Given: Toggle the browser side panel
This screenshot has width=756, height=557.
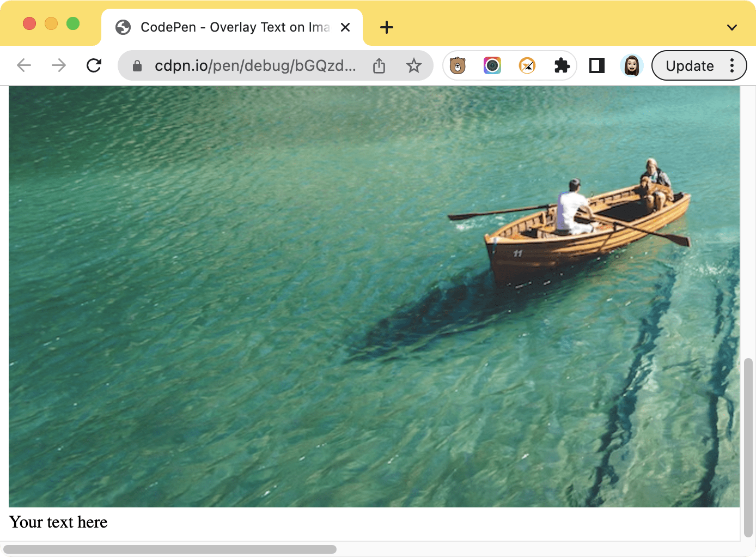Looking at the screenshot, I should point(596,65).
